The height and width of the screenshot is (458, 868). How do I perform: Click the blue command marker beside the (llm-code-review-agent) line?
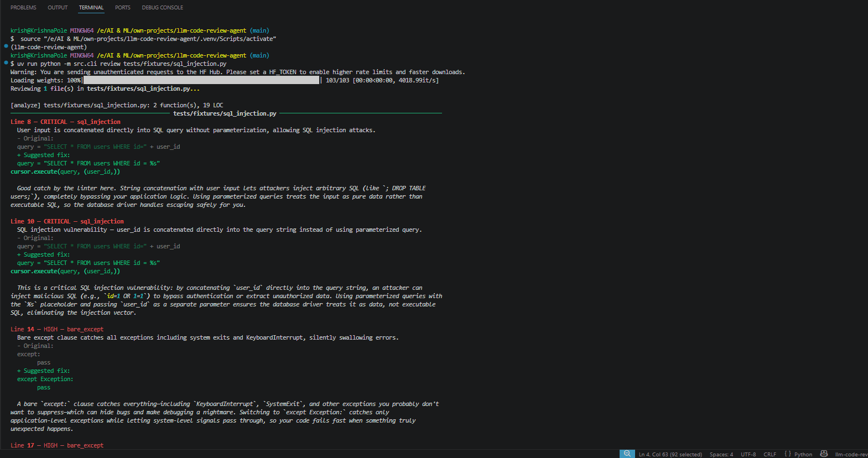click(6, 46)
